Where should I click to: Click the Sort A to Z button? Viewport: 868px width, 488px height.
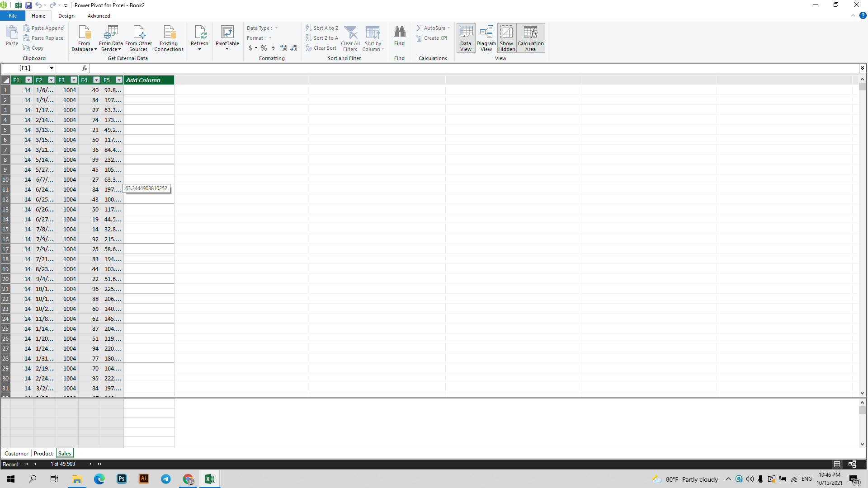click(322, 28)
